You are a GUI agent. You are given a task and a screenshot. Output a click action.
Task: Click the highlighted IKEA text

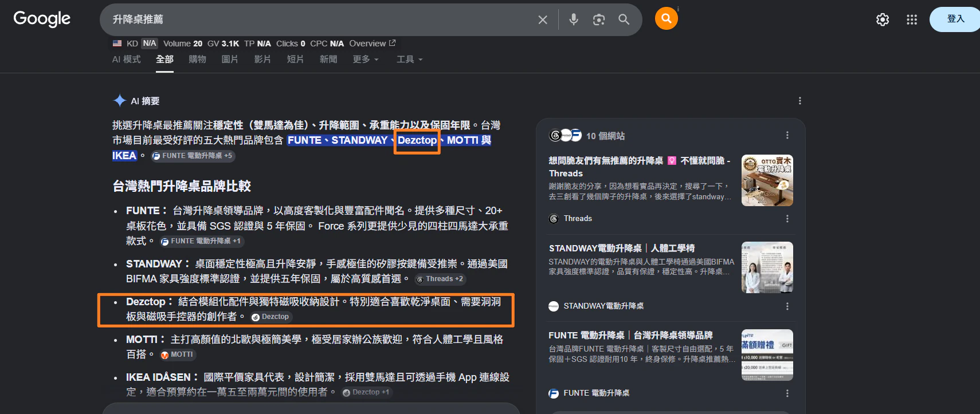point(124,156)
